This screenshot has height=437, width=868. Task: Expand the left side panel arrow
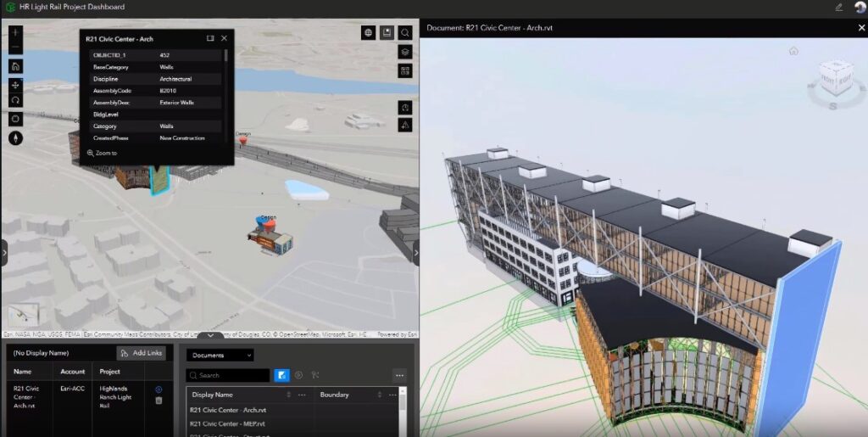click(x=4, y=253)
